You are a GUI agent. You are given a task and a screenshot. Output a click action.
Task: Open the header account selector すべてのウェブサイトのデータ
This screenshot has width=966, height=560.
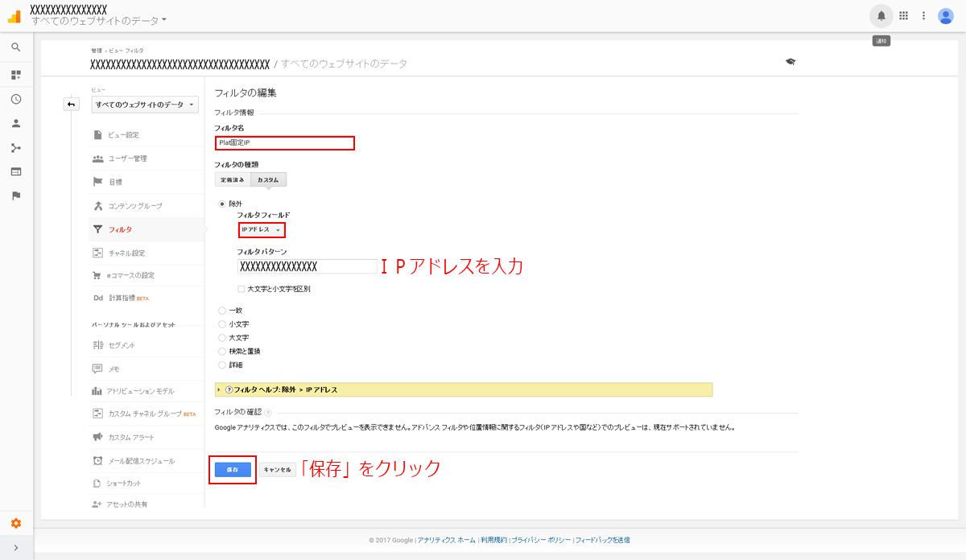(x=99, y=21)
